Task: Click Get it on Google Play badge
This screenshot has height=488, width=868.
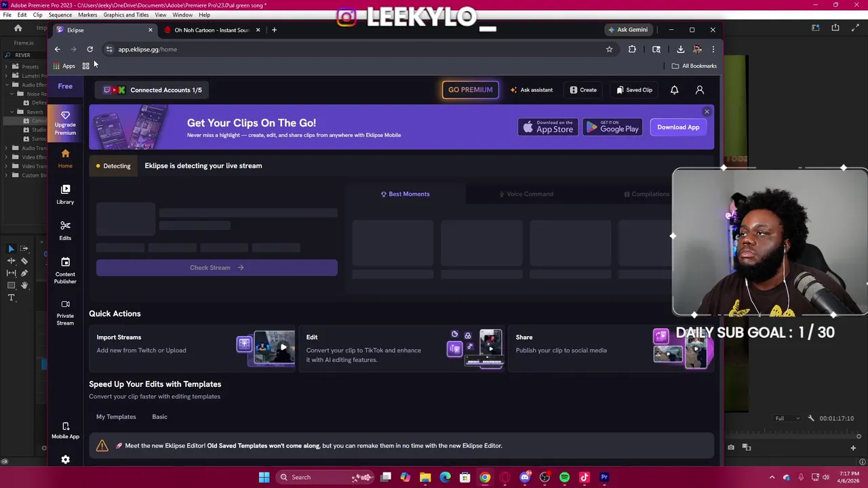Action: point(612,127)
